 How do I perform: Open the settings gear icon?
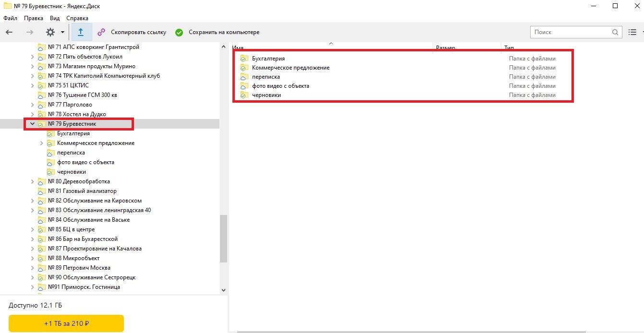(50, 32)
